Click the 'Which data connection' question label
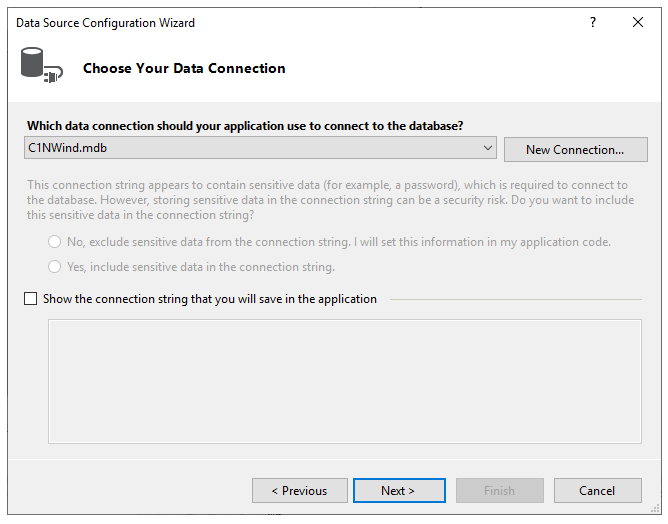The height and width of the screenshot is (524, 668). [245, 126]
